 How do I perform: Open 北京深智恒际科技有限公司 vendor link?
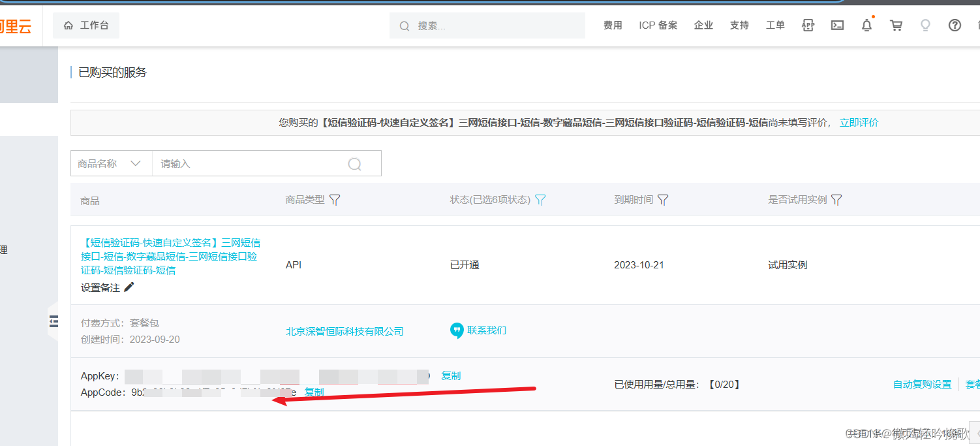coord(345,331)
